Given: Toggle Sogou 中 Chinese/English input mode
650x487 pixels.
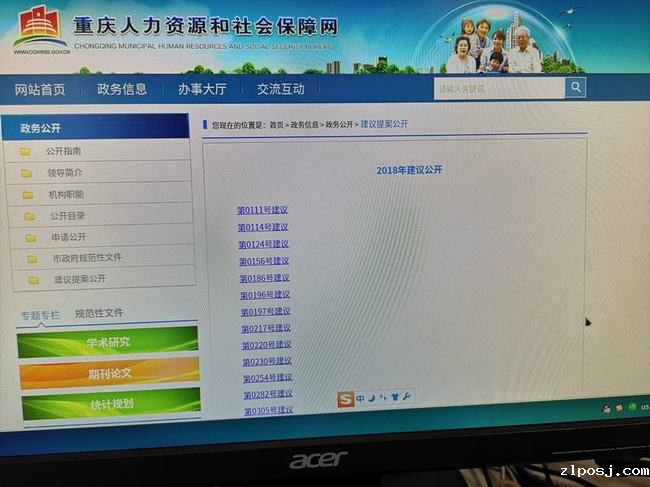Looking at the screenshot, I should coord(360,398).
